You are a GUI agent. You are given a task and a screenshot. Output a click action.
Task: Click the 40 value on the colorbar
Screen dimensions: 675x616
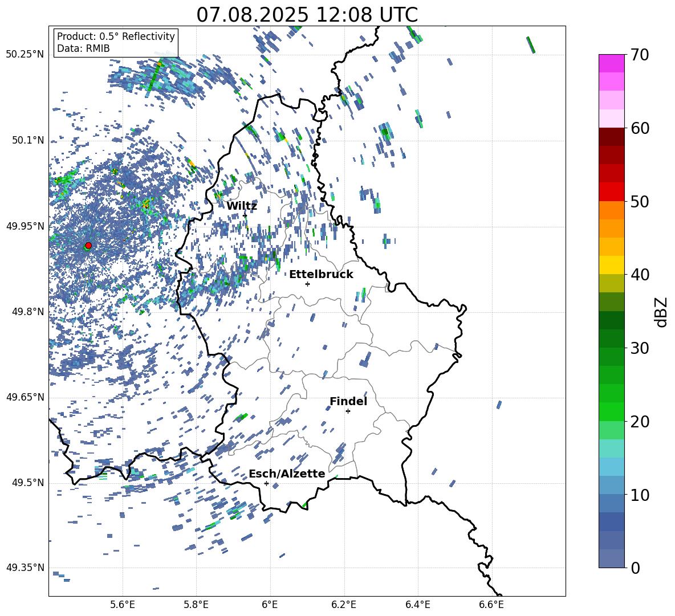point(640,275)
